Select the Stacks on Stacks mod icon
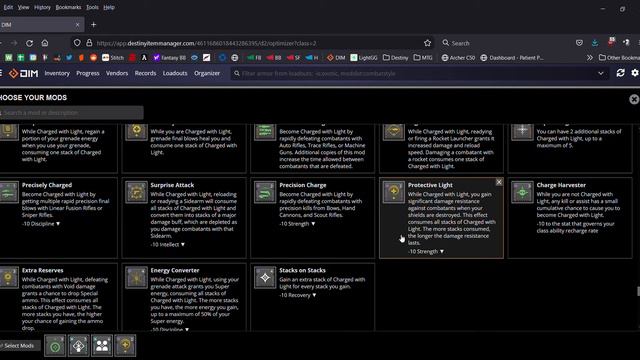 coord(265,278)
